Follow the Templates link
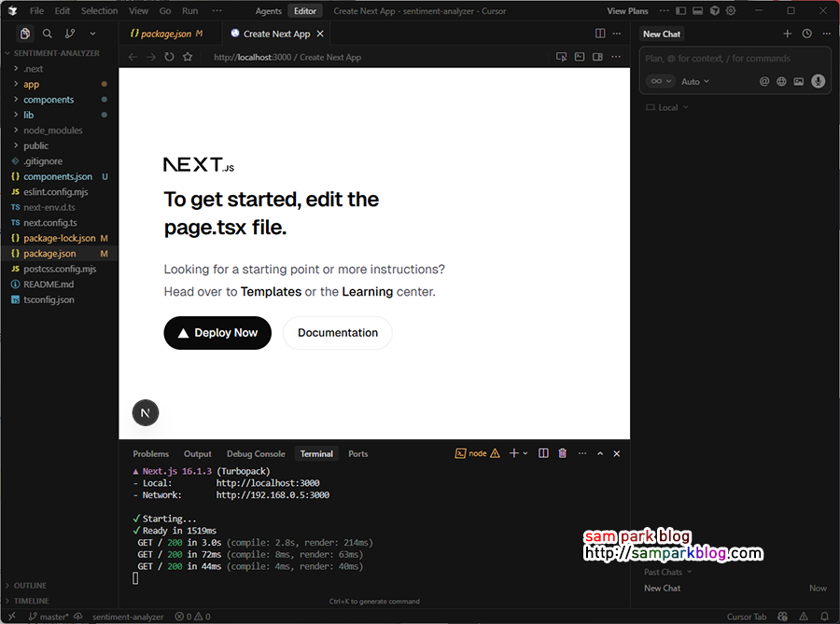 tap(271, 292)
